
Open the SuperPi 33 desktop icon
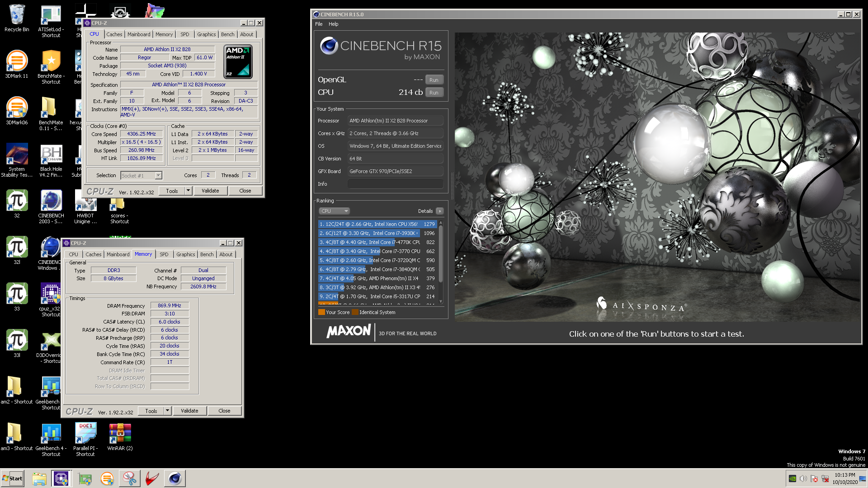pyautogui.click(x=17, y=297)
